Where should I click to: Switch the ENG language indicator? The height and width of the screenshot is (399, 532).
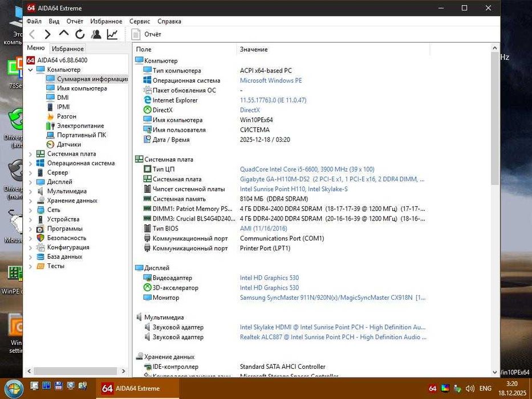click(x=485, y=389)
